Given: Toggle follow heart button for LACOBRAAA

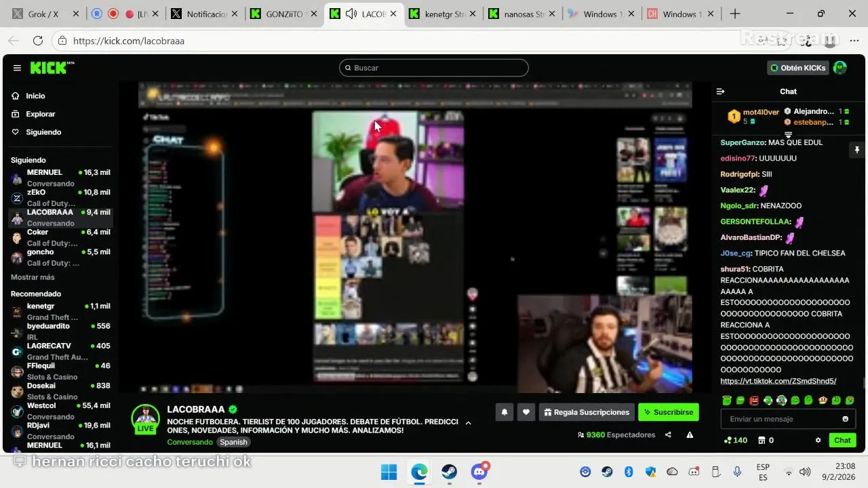Looking at the screenshot, I should pos(526,411).
